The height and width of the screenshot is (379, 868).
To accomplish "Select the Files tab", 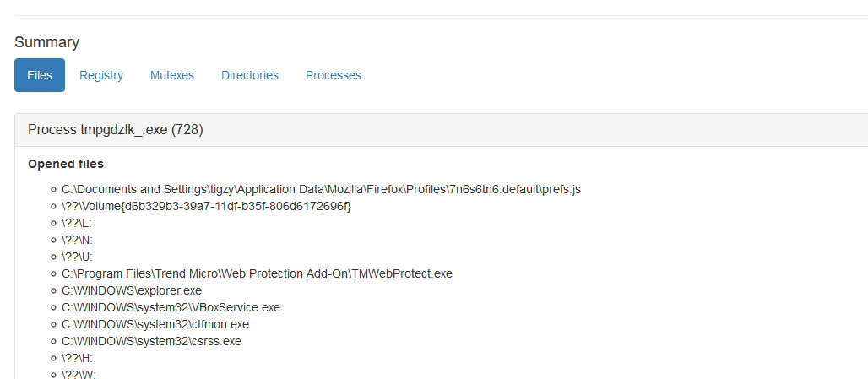I will (x=40, y=75).
